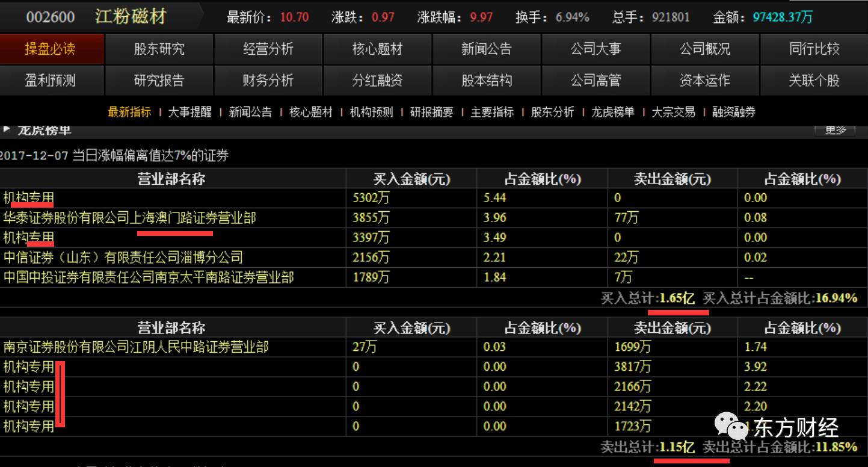Click 卖出总计占金额比 11.85%

pyautogui.click(x=836, y=447)
